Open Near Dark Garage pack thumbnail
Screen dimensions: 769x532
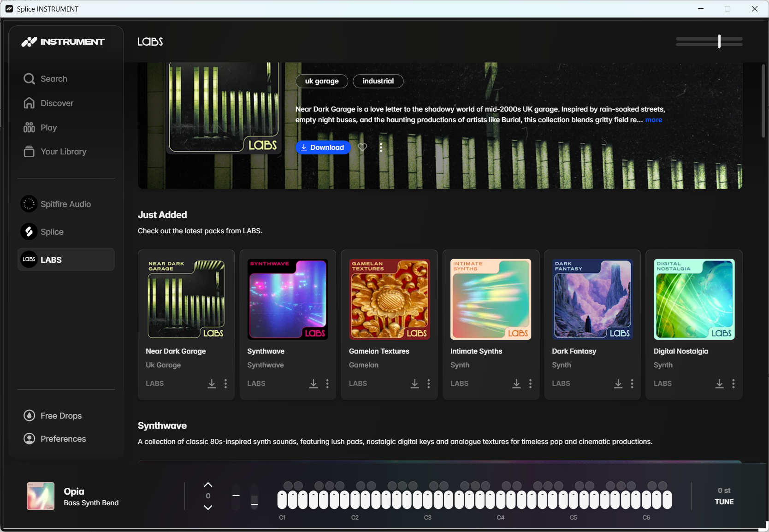pos(186,300)
